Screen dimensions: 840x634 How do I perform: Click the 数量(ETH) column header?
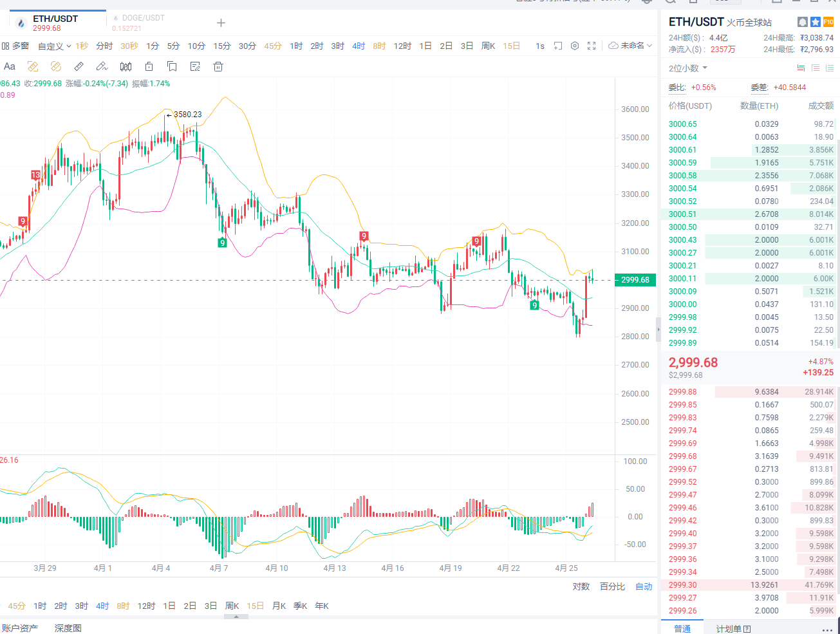pos(759,106)
